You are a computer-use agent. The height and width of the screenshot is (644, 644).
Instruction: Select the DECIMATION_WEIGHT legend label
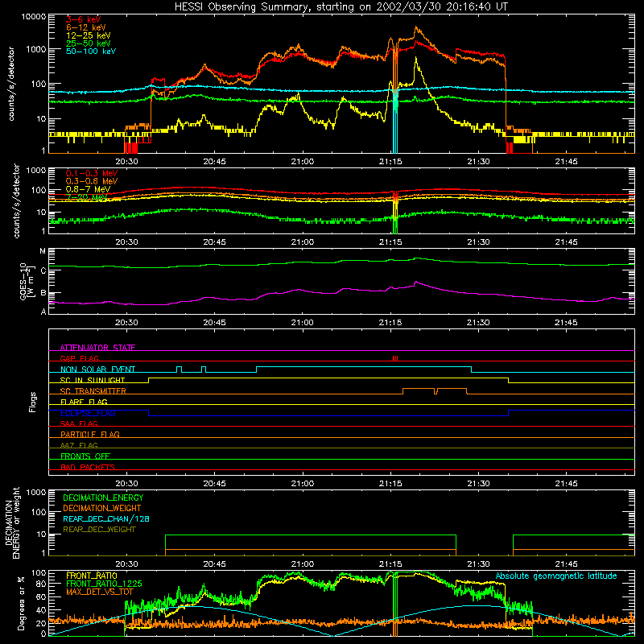[102, 509]
